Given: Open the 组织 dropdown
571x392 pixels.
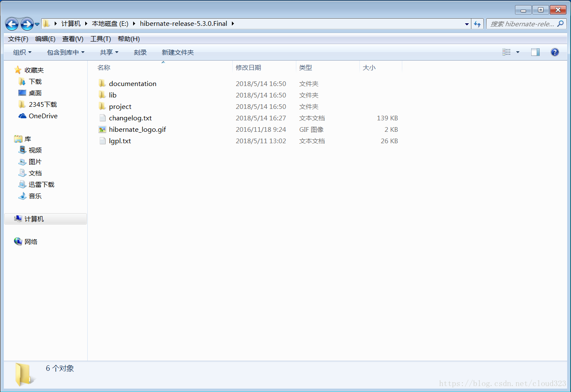Looking at the screenshot, I should pyautogui.click(x=22, y=53).
